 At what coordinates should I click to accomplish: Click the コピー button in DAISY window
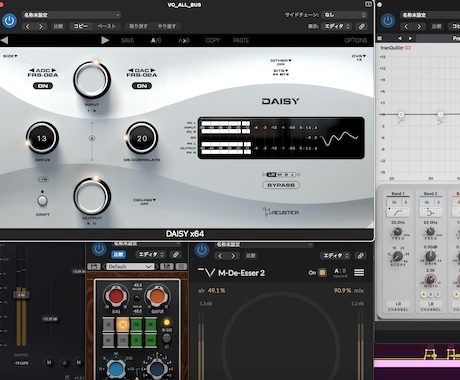[x=81, y=26]
